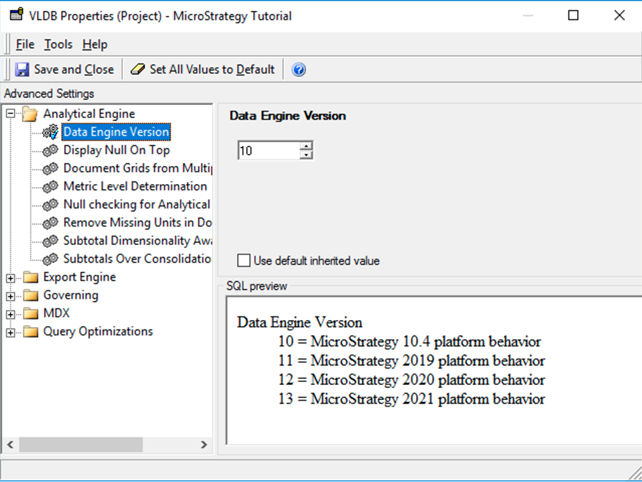Click Save and Close button label
Viewport: 642px width, 482px height.
[x=74, y=70]
